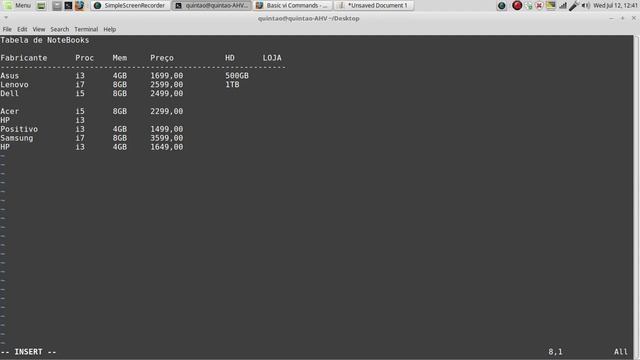
Task: Open the volume speaker tray icon
Action: 586,6
